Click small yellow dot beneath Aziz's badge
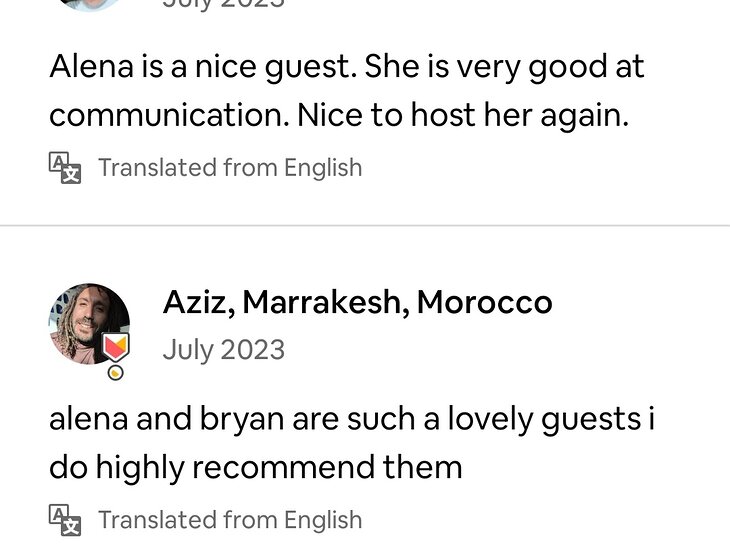 tap(116, 373)
